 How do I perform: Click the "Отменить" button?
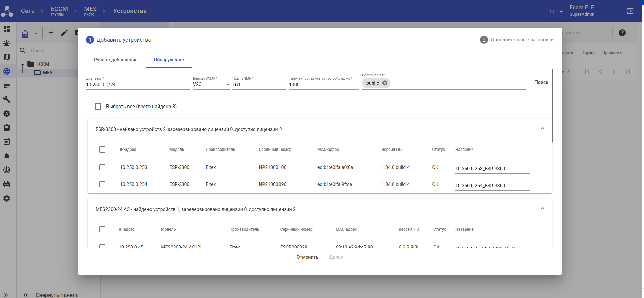(307, 257)
